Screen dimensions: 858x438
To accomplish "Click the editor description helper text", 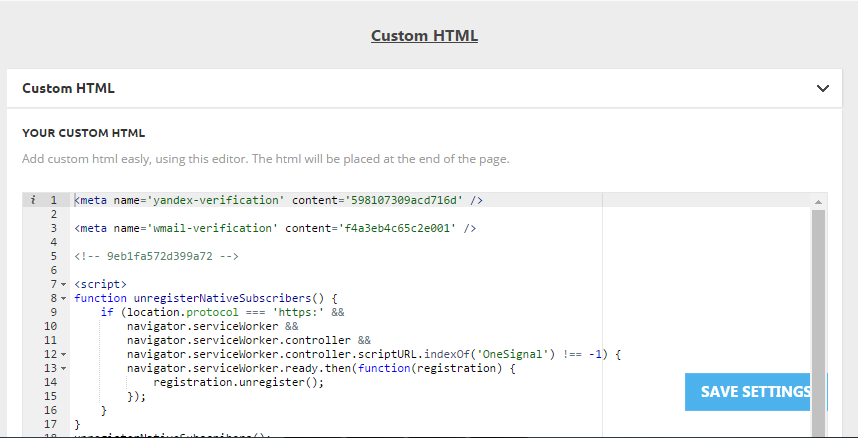I will 265,159.
